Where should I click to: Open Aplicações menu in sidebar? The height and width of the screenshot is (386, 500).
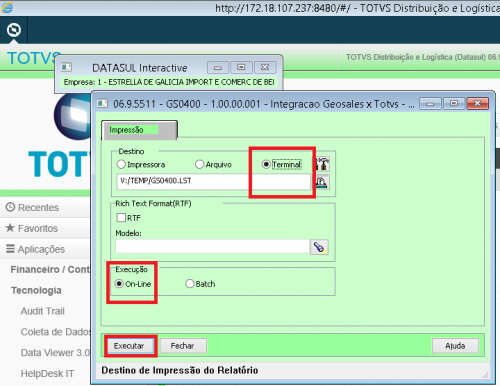click(x=41, y=249)
